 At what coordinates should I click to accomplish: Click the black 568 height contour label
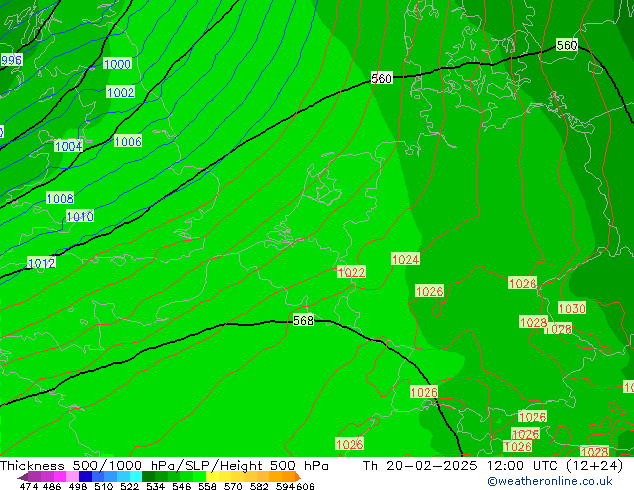point(303,320)
